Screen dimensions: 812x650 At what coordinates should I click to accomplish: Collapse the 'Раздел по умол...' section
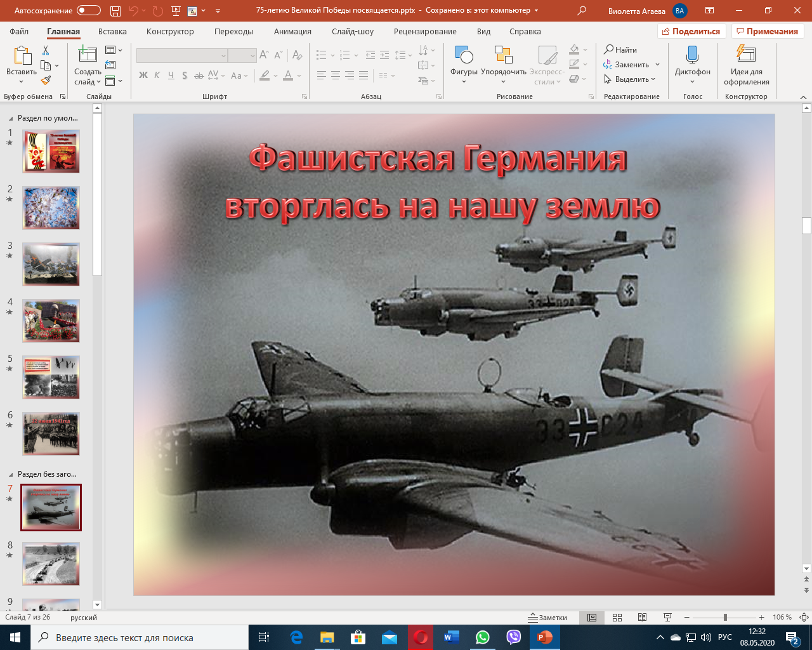point(11,118)
